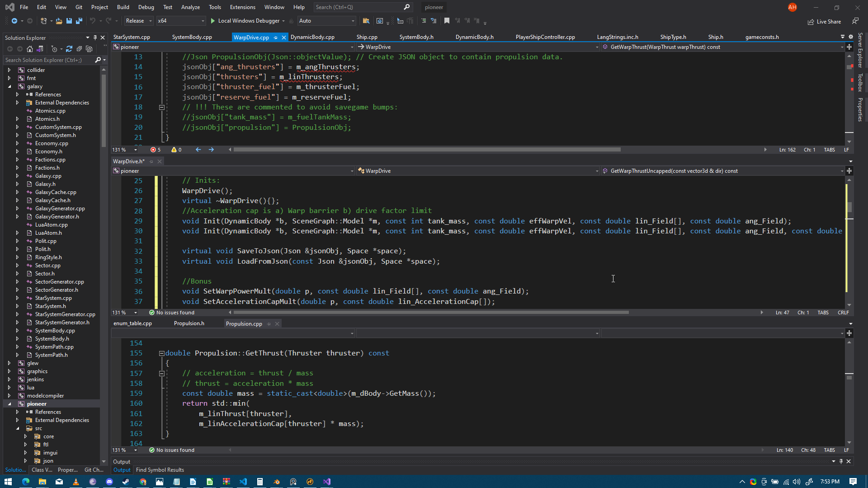Open Find Symbol Results tab

160,470
